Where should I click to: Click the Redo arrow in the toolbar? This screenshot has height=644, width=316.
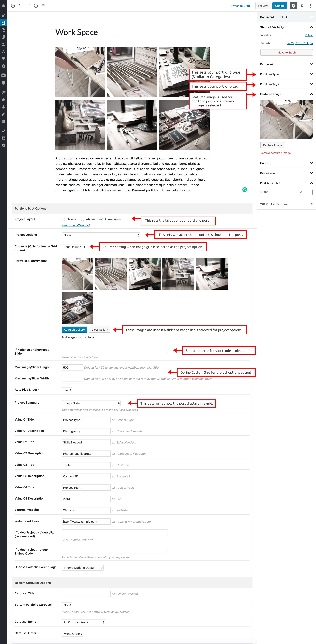point(28,6)
